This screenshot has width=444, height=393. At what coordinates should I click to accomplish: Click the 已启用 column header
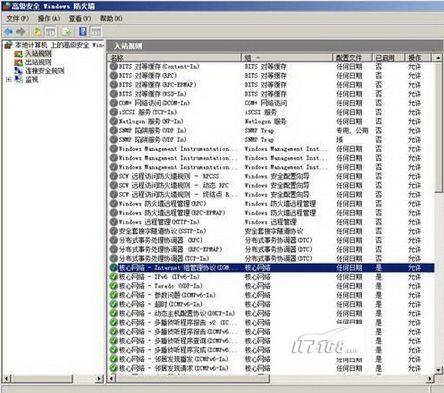click(388, 58)
